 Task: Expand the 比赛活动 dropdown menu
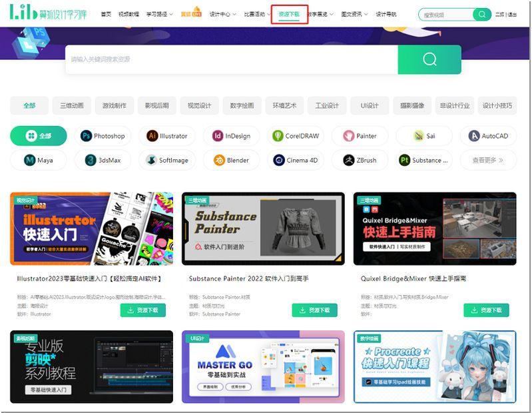257,14
